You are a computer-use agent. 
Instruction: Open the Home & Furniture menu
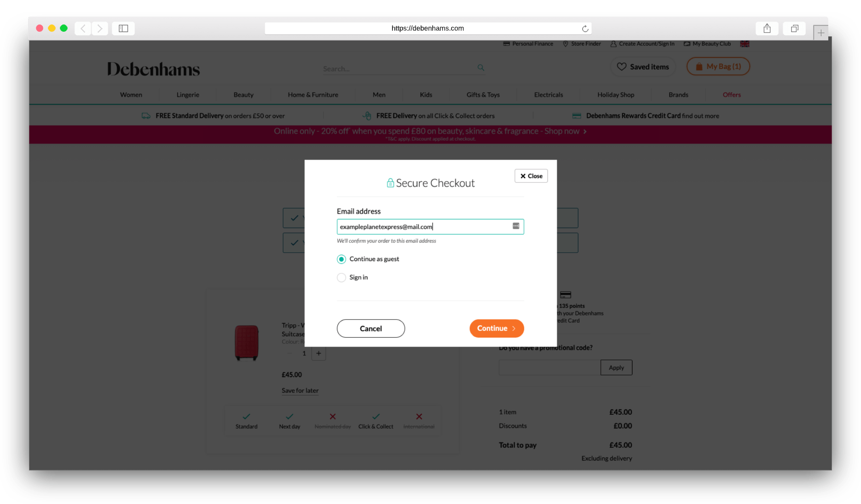coord(312,95)
